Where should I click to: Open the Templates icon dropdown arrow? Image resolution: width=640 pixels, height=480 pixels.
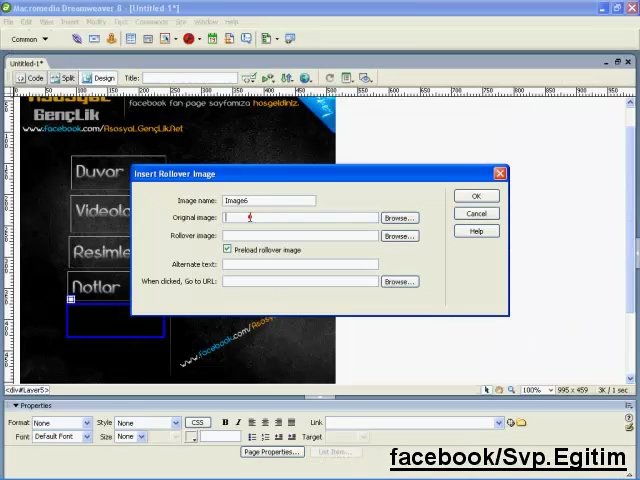[277, 39]
